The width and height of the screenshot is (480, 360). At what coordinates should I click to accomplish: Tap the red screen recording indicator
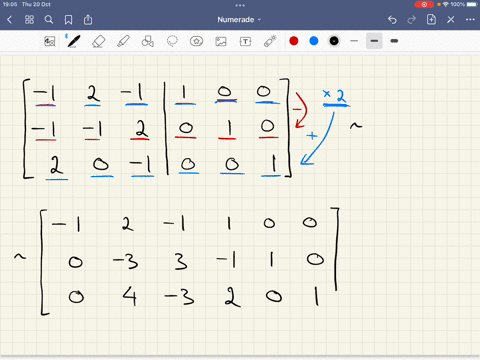point(424,4)
